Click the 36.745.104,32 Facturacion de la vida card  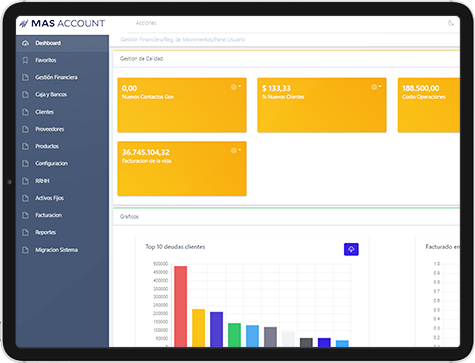pyautogui.click(x=182, y=169)
